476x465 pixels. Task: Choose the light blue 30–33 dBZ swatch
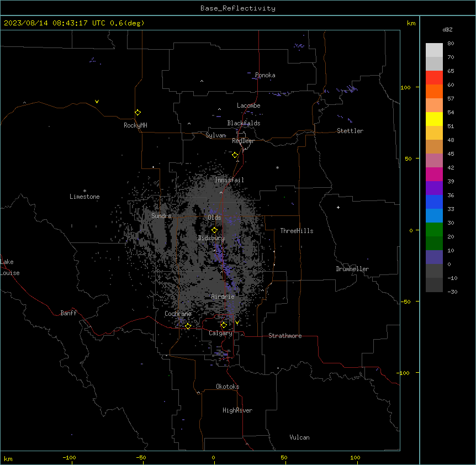[x=434, y=216]
